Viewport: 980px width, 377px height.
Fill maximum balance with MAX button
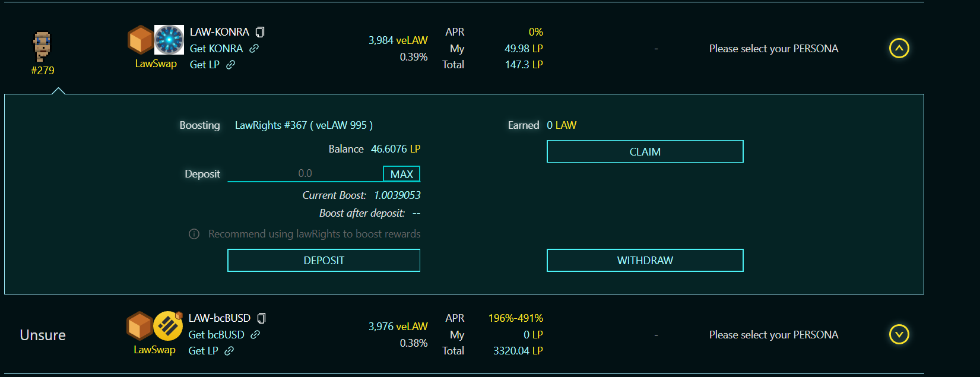pos(402,174)
